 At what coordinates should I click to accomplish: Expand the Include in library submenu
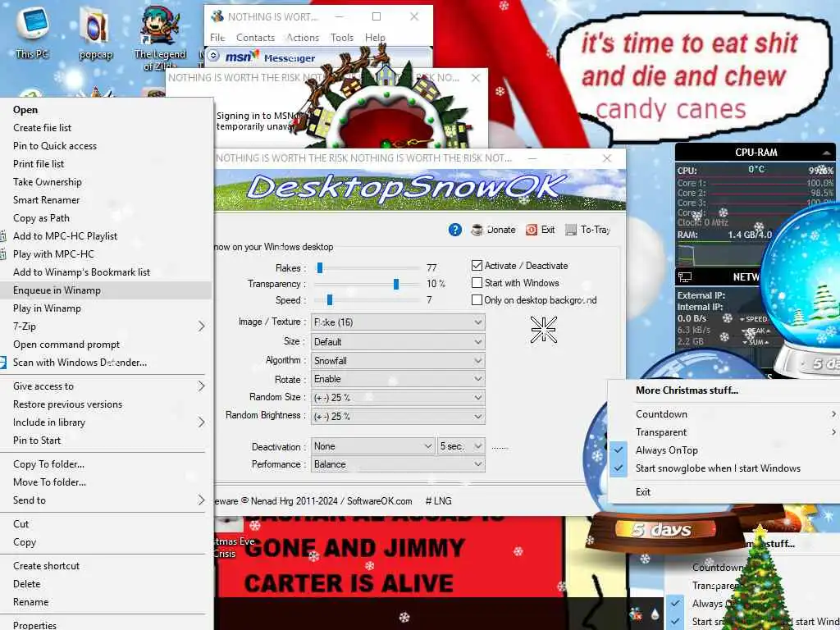(x=106, y=422)
